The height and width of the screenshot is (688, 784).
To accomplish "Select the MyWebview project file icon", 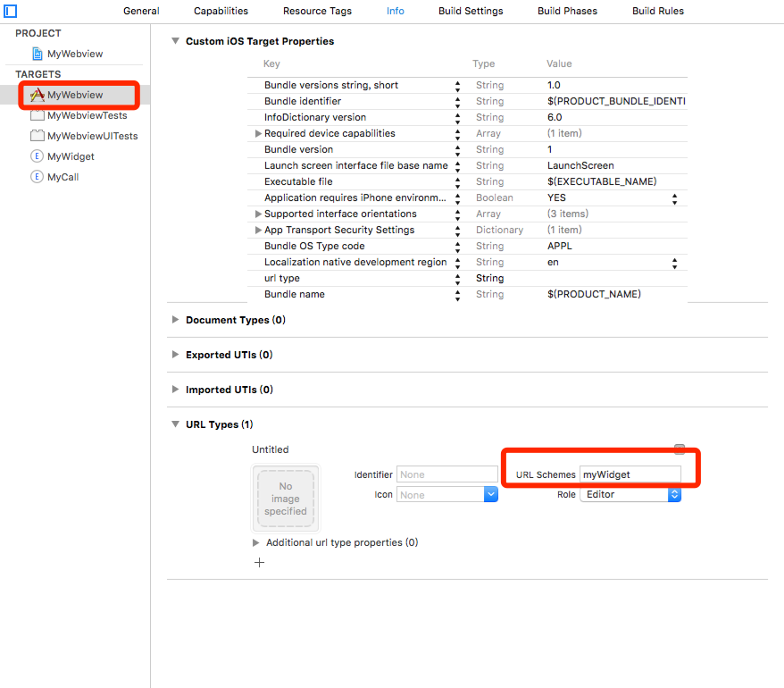I will [x=38, y=54].
